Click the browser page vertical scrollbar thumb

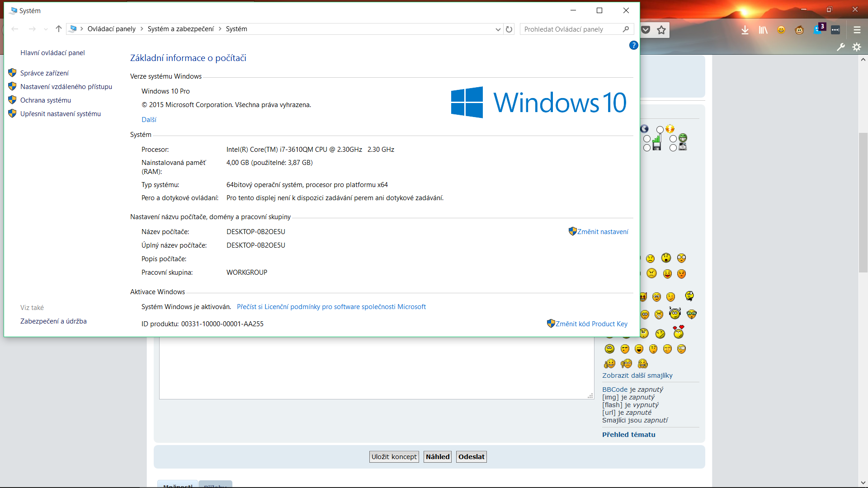863,202
